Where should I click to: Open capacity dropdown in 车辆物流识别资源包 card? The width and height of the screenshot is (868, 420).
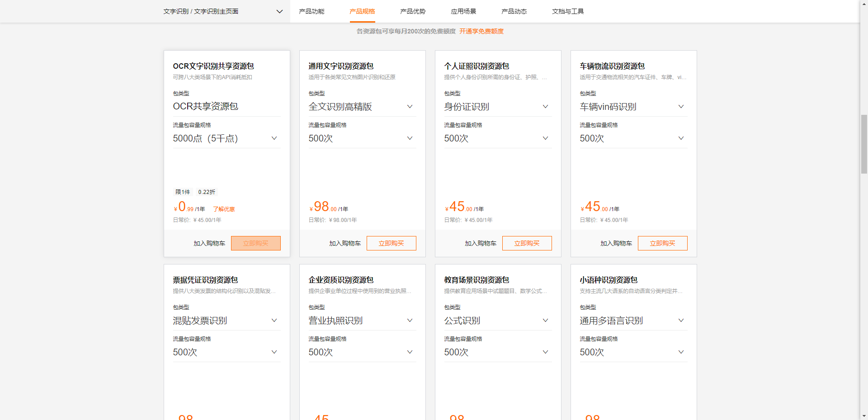[x=633, y=138]
